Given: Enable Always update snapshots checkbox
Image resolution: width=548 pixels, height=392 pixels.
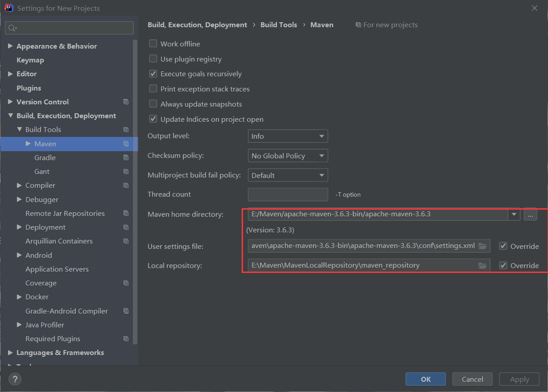Looking at the screenshot, I should [x=153, y=104].
